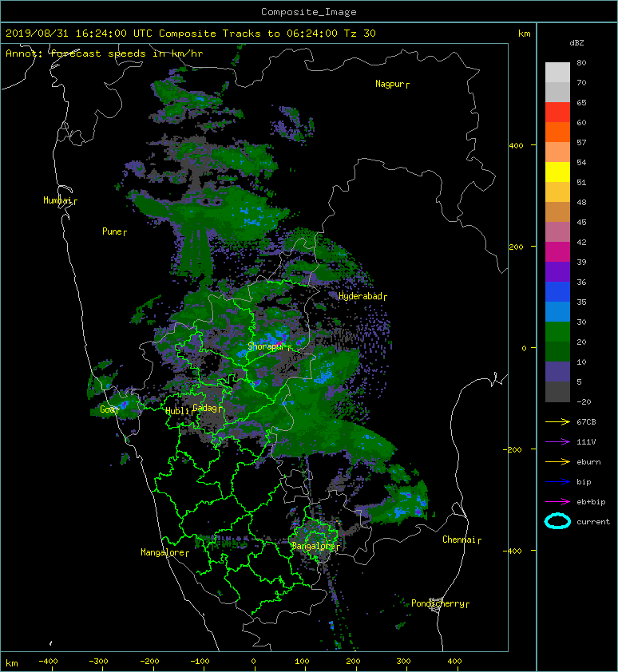Click the 67CB yellow arrow legend icon
Screen dimensions: 618x672
point(557,422)
